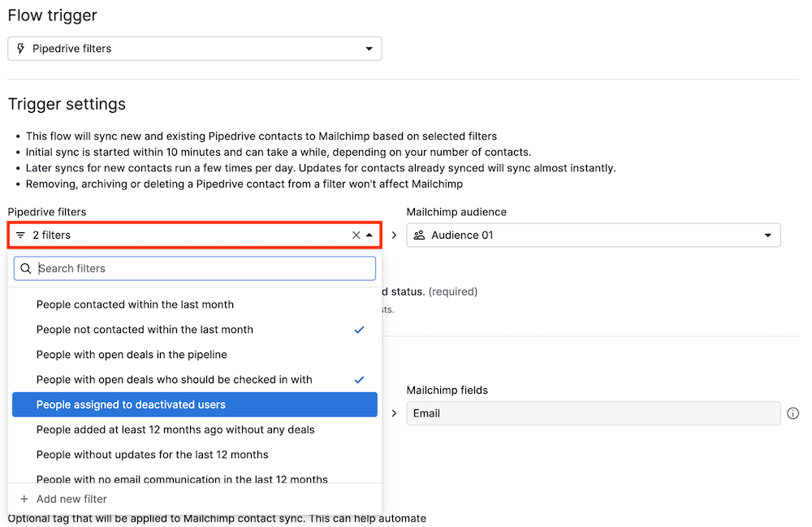Viewport: 812px width, 527px height.
Task: Click the magnifier icon in filter search
Action: [x=26, y=269]
